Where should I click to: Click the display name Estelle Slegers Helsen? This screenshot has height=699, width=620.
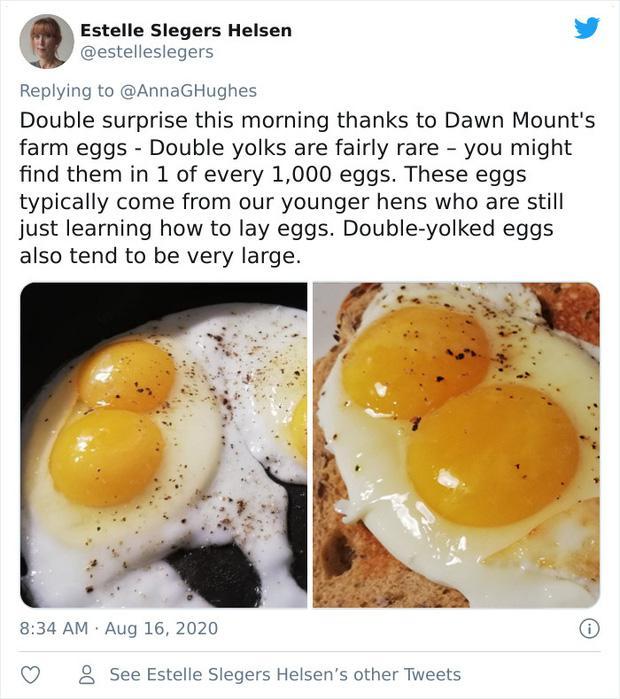coord(186,30)
